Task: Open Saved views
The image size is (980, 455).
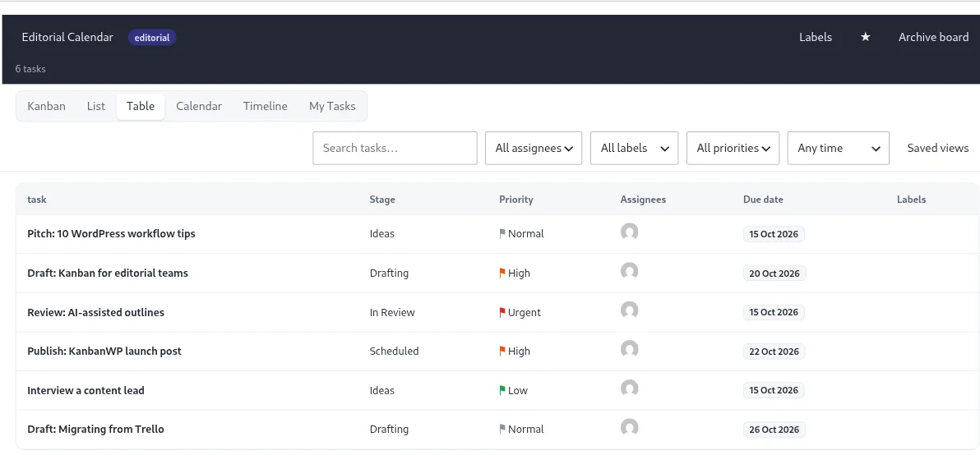Action: click(x=938, y=148)
